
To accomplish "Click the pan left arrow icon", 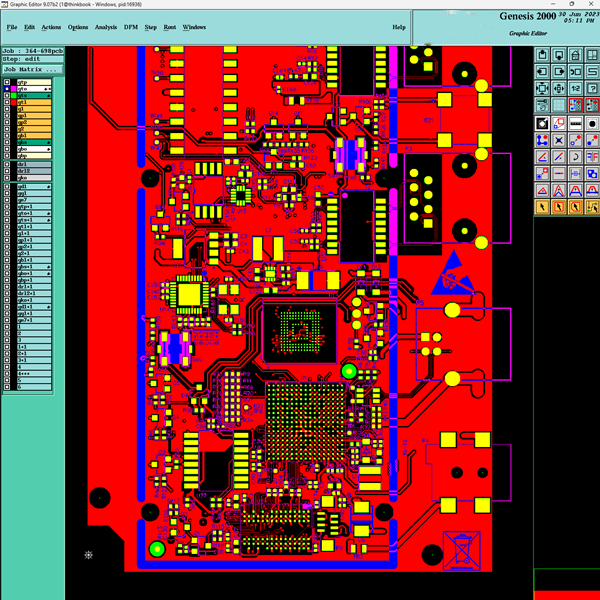I will click(542, 71).
